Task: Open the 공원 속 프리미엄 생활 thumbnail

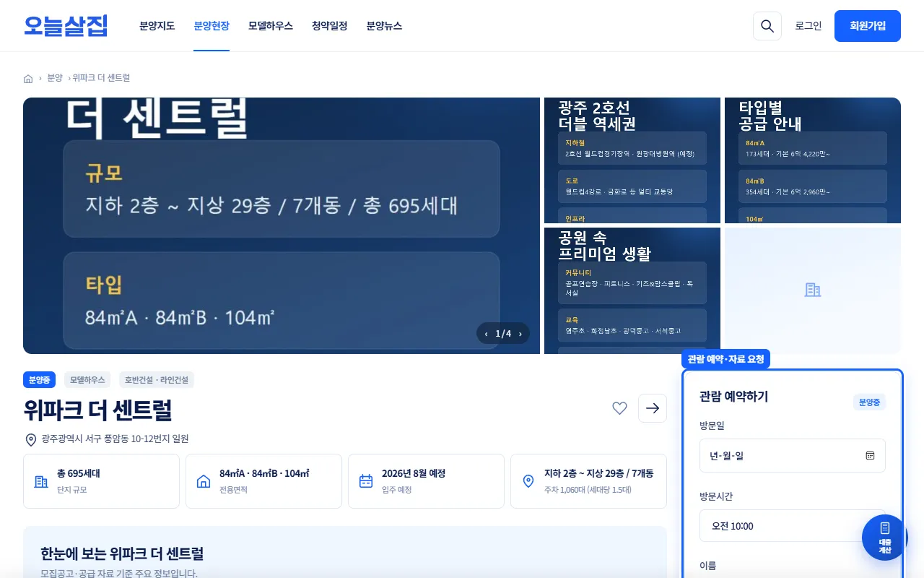Action: [x=632, y=290]
